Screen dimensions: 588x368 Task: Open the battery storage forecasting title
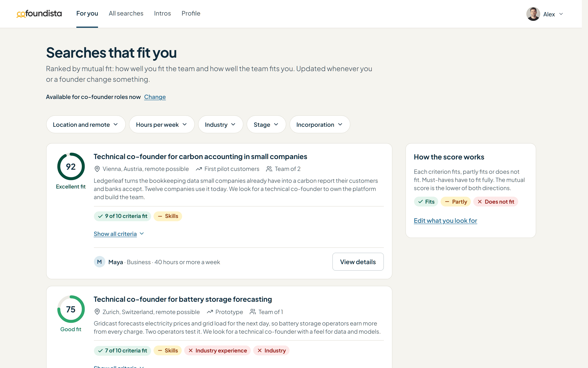tap(183, 299)
